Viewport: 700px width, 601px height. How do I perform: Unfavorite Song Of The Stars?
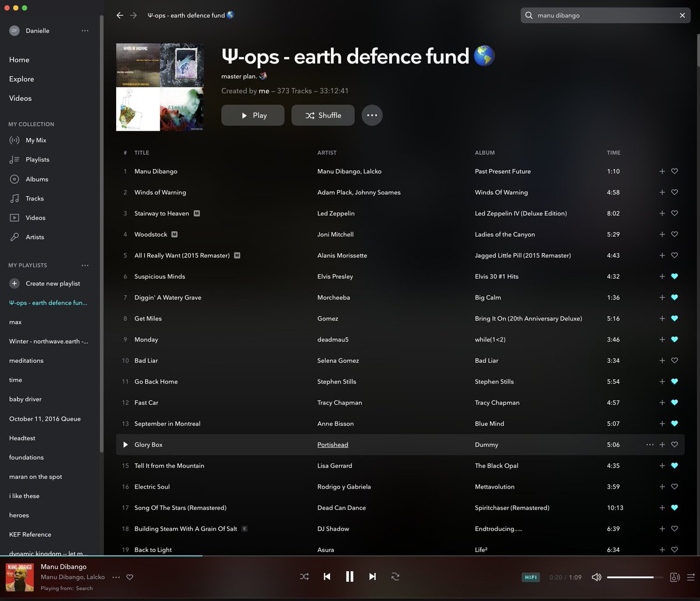tap(674, 508)
